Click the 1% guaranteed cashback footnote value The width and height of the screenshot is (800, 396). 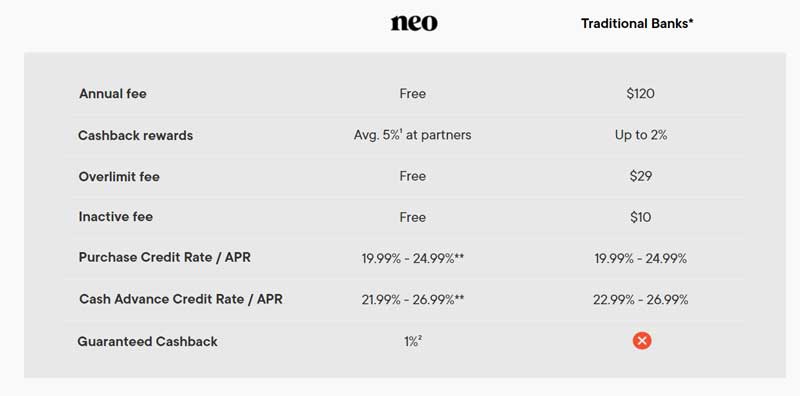tap(413, 341)
